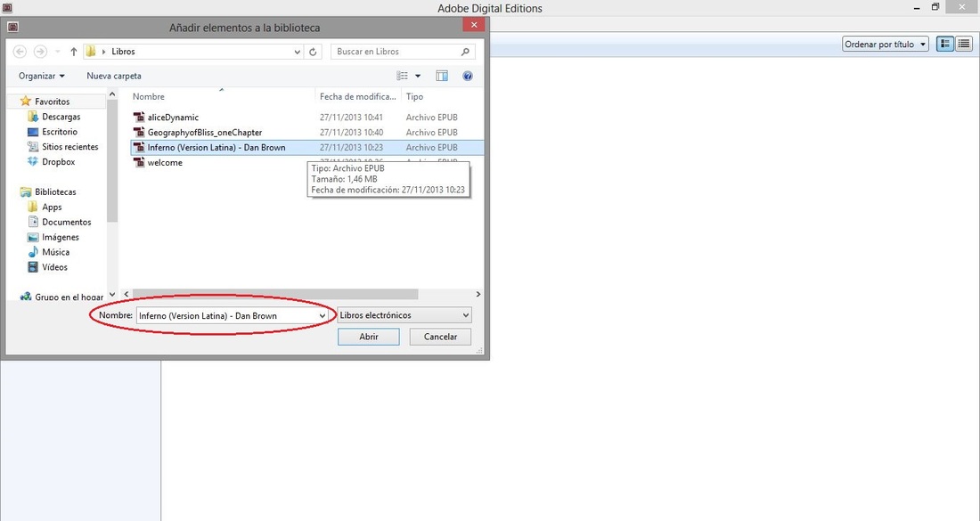Click the date 27/11/2013 10:41 cell

tap(351, 117)
